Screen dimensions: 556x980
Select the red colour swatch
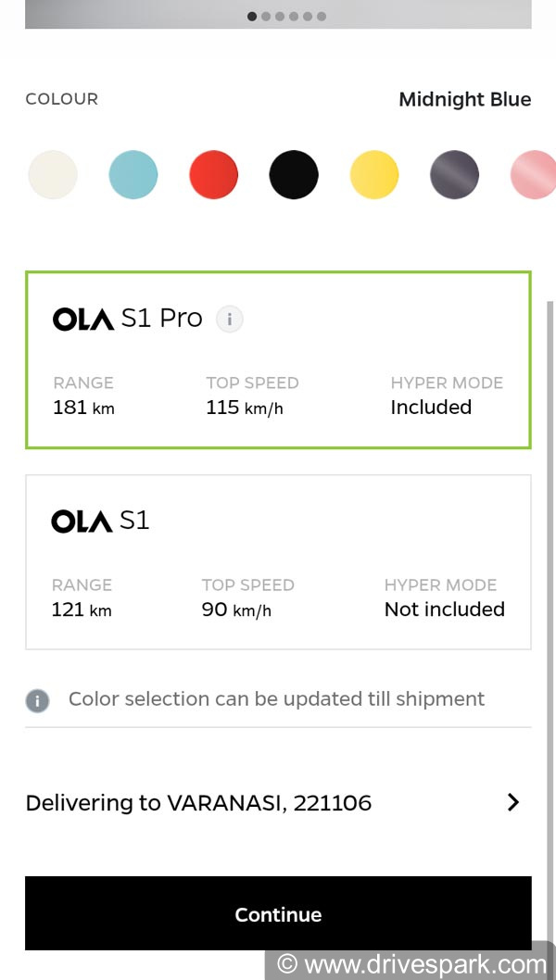pos(213,174)
